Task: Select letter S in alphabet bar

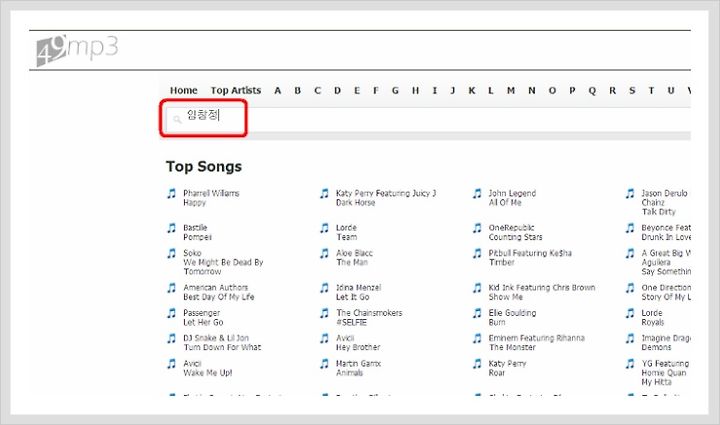Action: (632, 90)
